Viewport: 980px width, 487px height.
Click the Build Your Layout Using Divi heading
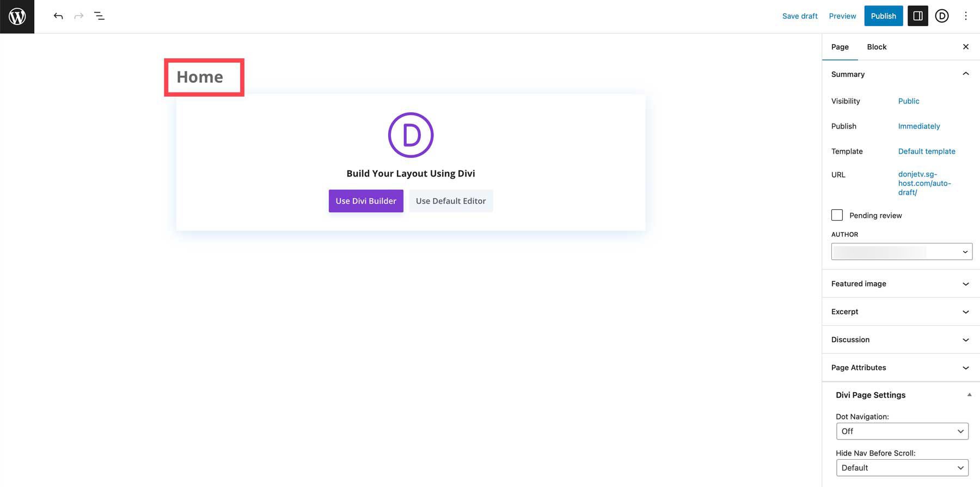click(411, 173)
